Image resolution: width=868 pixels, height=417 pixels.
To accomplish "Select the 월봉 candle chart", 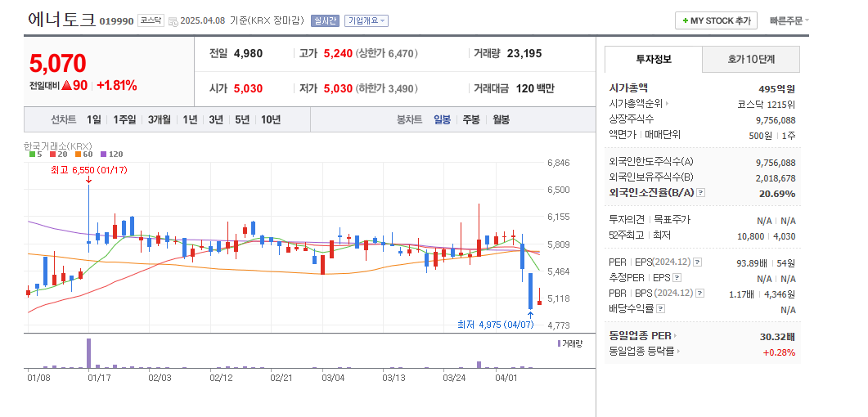I will pyautogui.click(x=501, y=119).
